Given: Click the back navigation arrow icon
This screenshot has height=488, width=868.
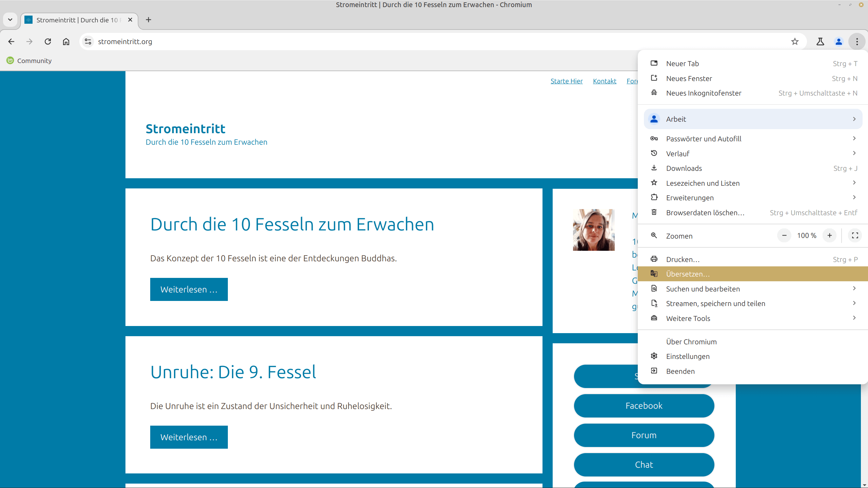Looking at the screenshot, I should [x=11, y=41].
